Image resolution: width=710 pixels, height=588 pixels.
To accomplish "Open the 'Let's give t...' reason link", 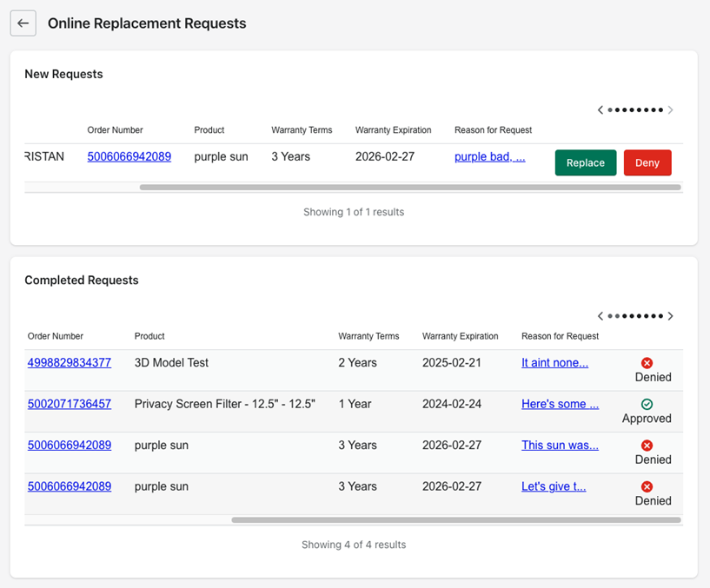I will point(554,486).
